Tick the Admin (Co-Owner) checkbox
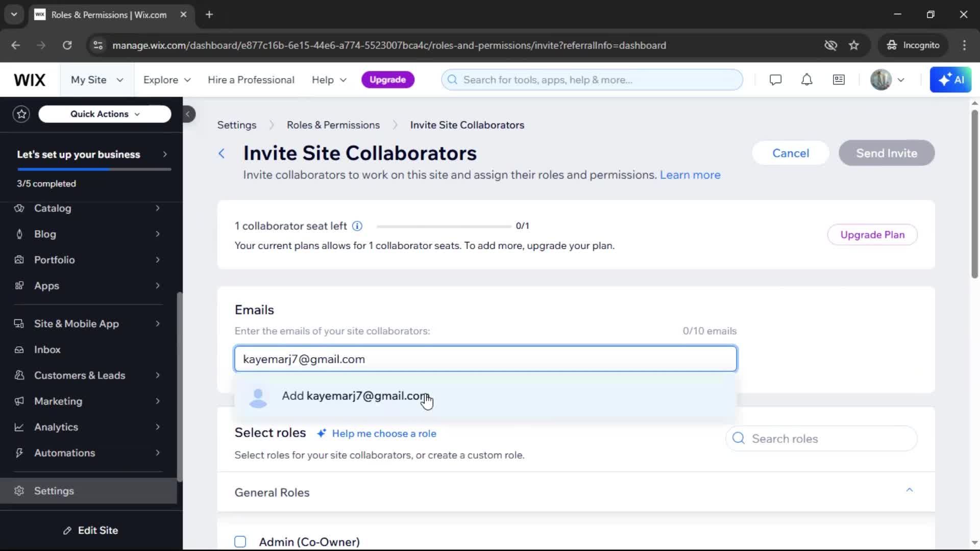 click(240, 541)
